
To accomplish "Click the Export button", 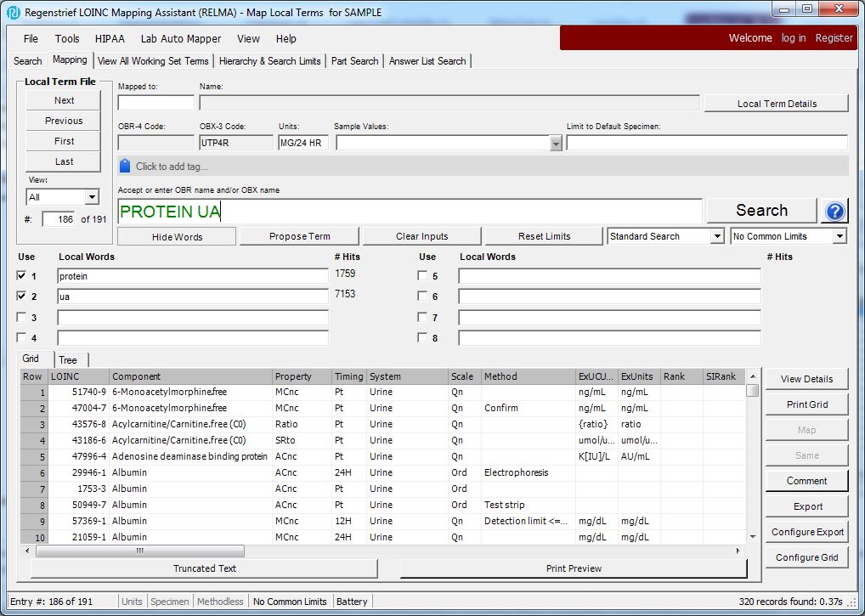I will click(806, 506).
